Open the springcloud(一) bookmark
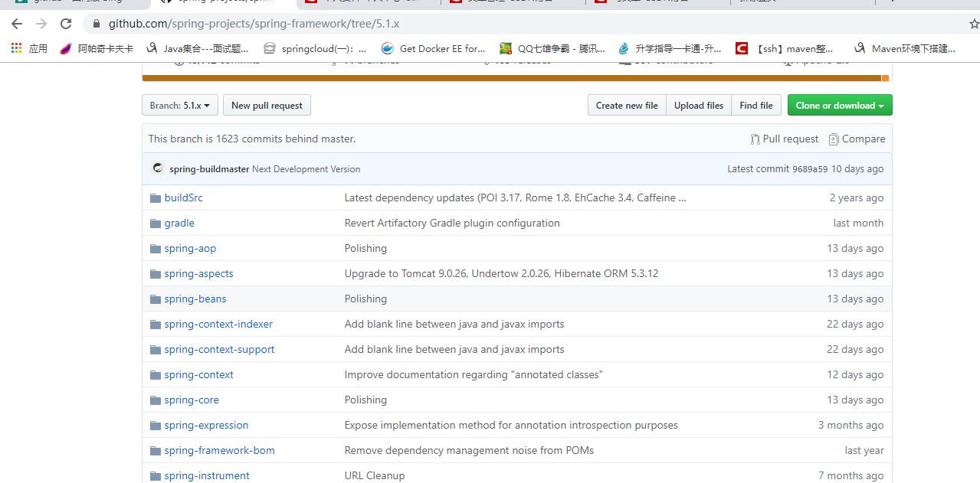Viewport: 980px width, 483px height. tap(315, 48)
